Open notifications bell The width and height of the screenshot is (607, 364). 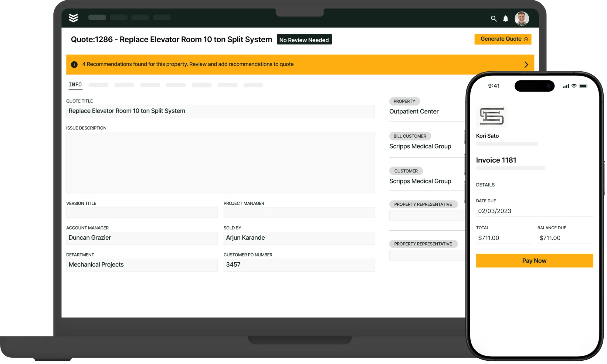506,19
